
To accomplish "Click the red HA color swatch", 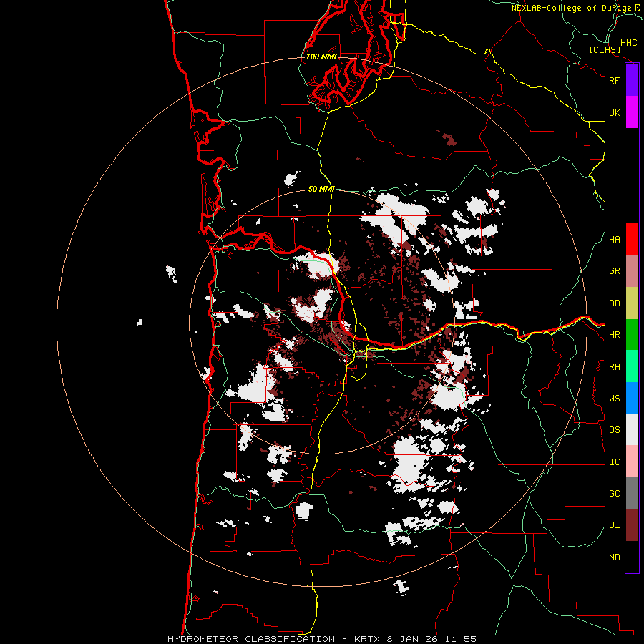I will [632, 239].
